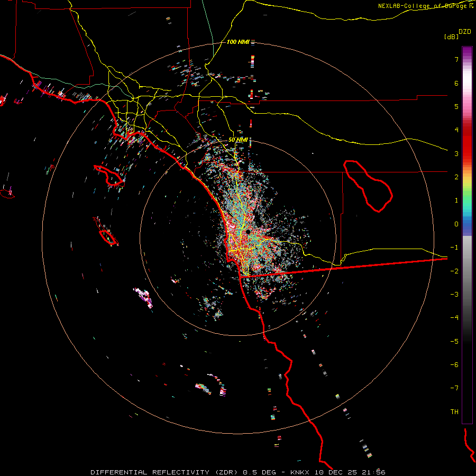Click the [dB] units label
Image resolution: width=476 pixels, height=476 pixels.
coord(451,36)
